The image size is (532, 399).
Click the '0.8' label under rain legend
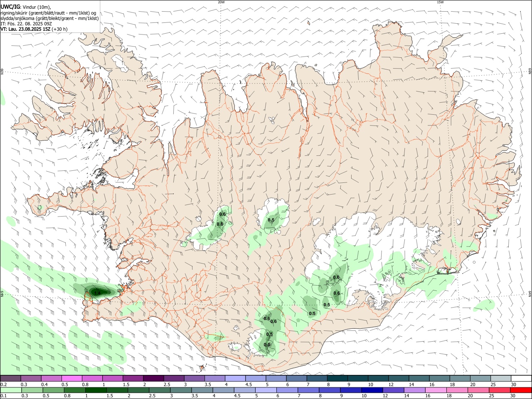67,396
